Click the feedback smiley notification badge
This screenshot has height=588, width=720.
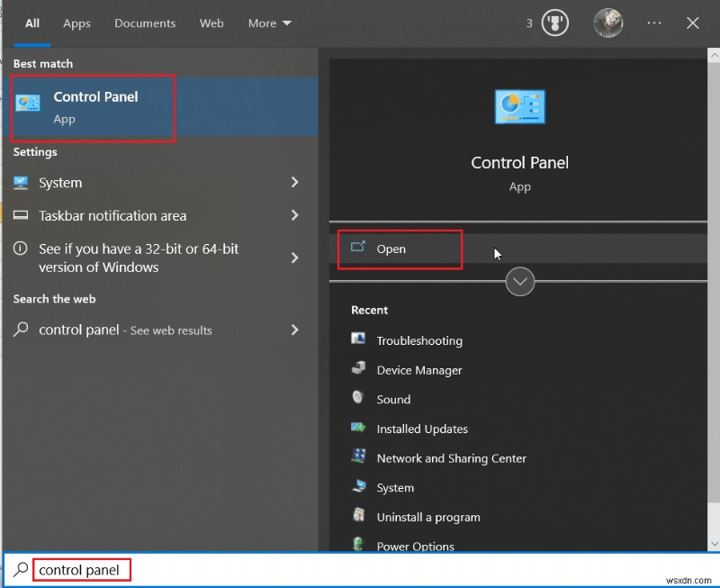(x=554, y=23)
